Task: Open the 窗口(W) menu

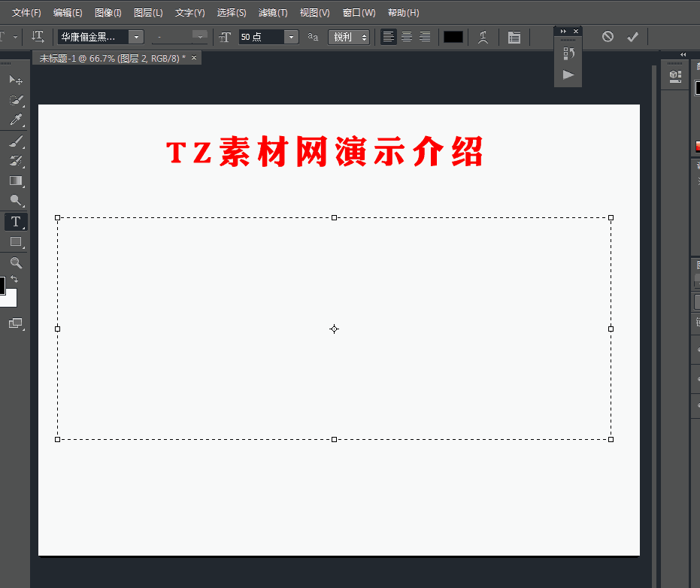Action: [359, 13]
